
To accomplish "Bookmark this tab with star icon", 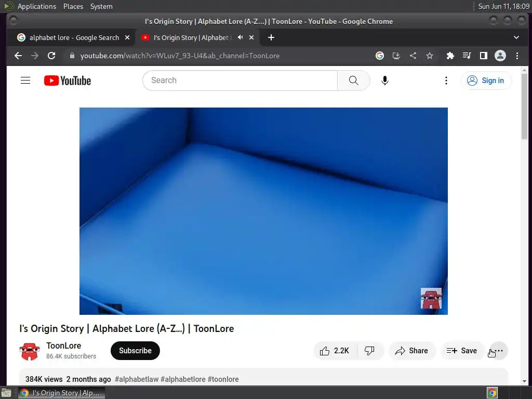I will (x=430, y=56).
